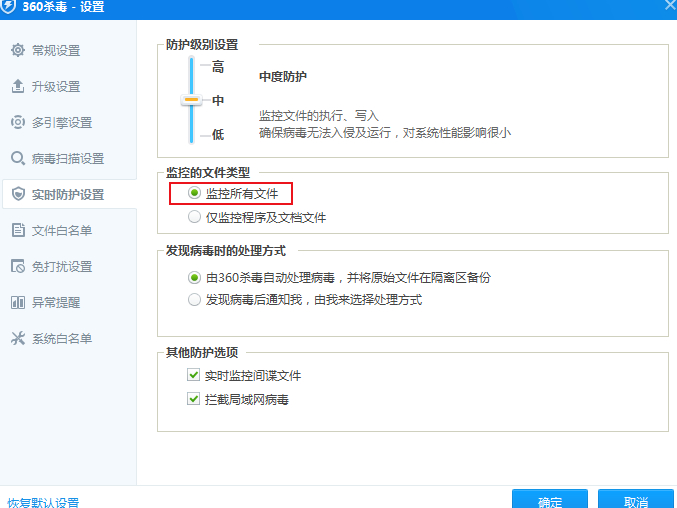
Task: Toggle the 实时监控间谍文件 checkbox
Action: pos(193,375)
